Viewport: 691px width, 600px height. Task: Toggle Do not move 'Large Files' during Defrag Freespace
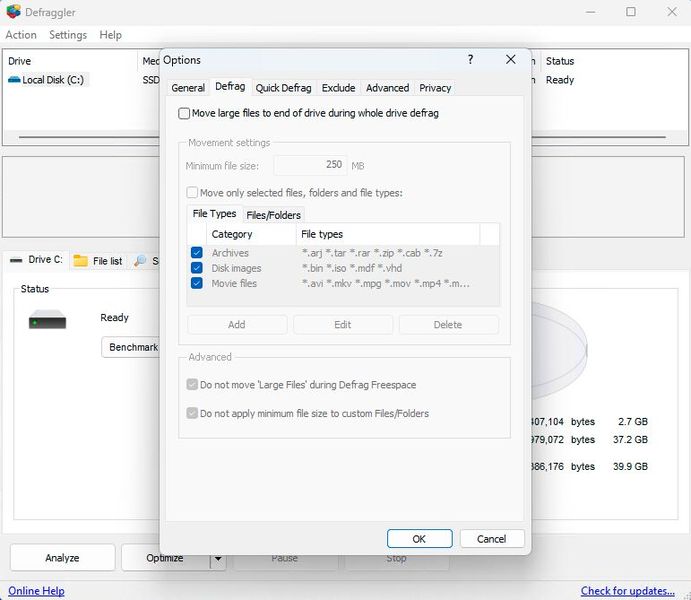pyautogui.click(x=192, y=384)
